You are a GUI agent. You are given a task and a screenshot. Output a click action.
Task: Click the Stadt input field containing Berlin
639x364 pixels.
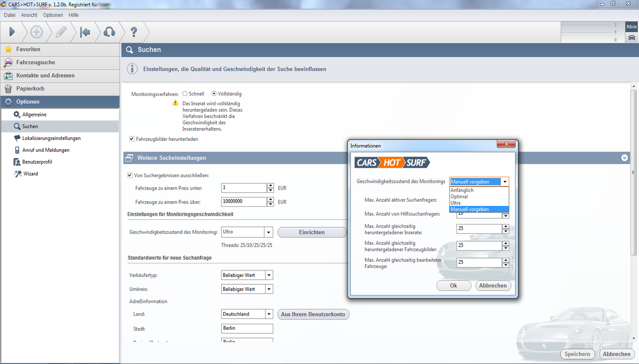tap(247, 328)
